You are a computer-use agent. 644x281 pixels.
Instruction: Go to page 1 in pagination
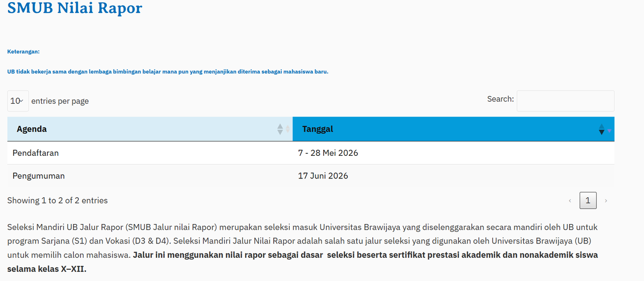point(588,200)
